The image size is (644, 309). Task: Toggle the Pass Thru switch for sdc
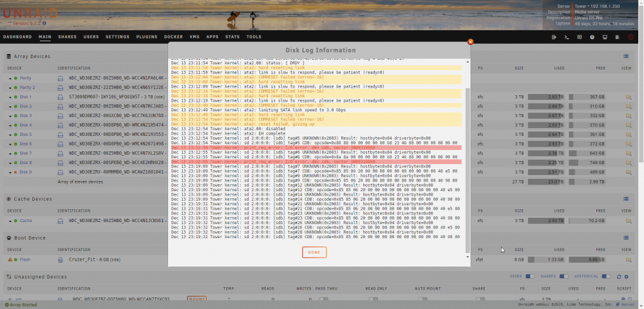[323, 299]
